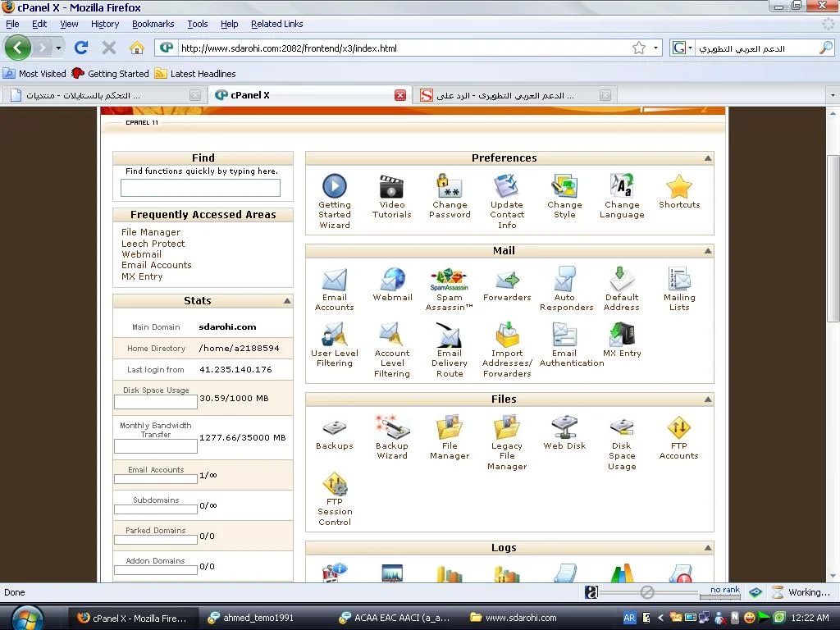
Task: Open Email Authentication
Action: coord(564,335)
